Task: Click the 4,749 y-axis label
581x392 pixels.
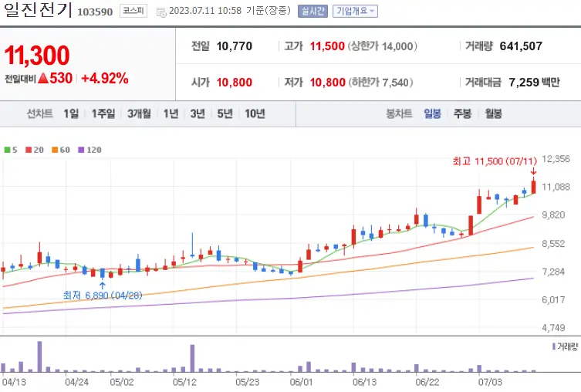Action: (553, 327)
